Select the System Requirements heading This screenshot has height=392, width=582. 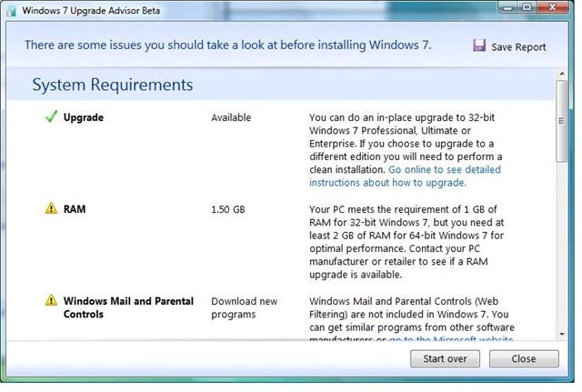pos(113,85)
